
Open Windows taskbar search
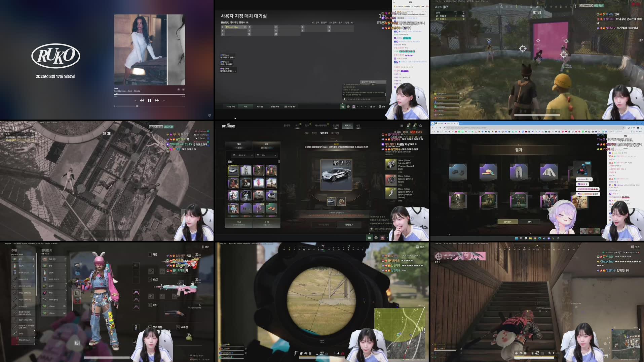pos(521,238)
